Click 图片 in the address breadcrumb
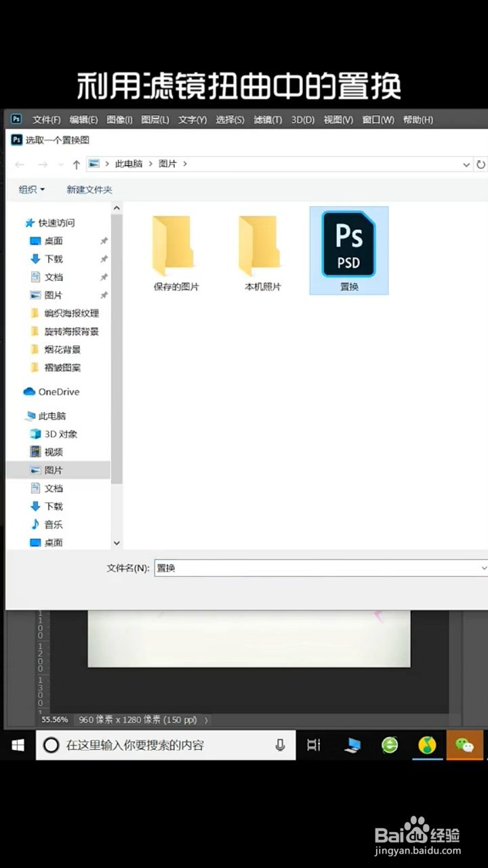This screenshot has width=488, height=868. 167,164
